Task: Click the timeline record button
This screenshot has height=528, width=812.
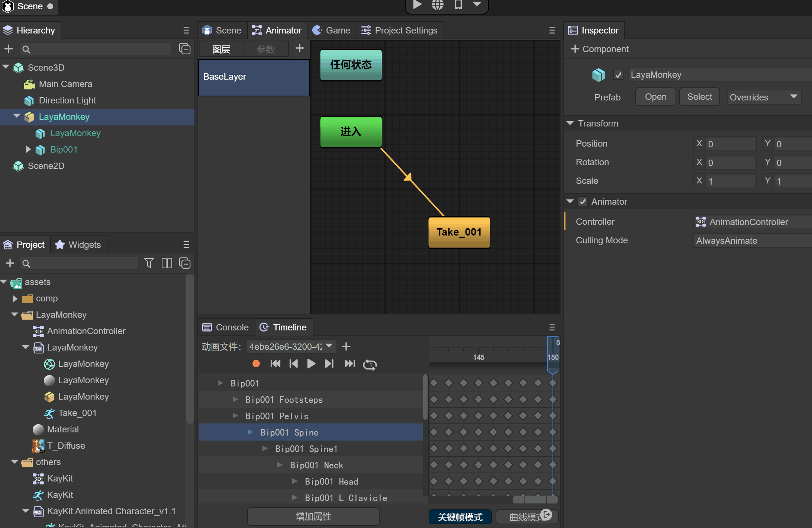Action: pyautogui.click(x=256, y=364)
